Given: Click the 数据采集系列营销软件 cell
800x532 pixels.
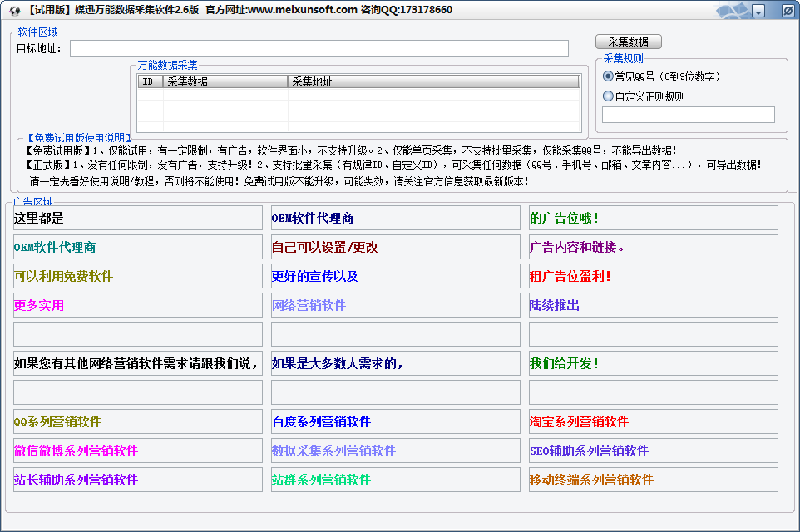Looking at the screenshot, I should click(396, 451).
